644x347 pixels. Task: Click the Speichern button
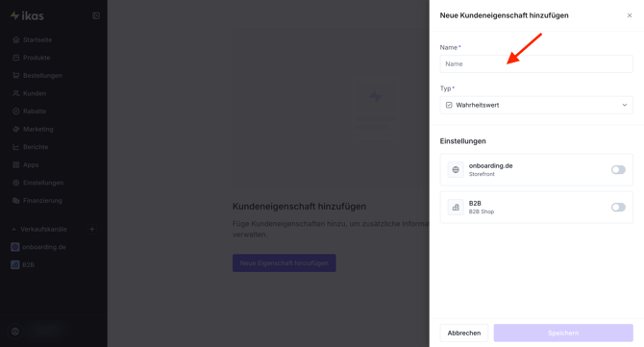click(x=563, y=333)
